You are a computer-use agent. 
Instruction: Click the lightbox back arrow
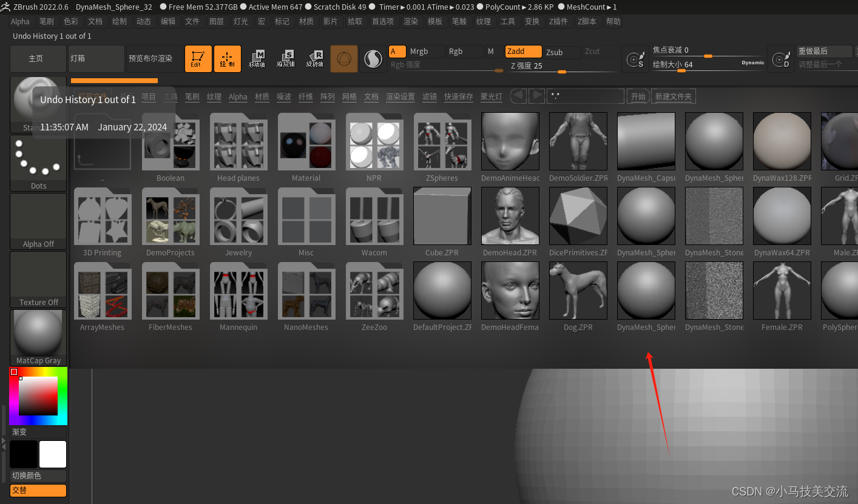click(x=519, y=96)
